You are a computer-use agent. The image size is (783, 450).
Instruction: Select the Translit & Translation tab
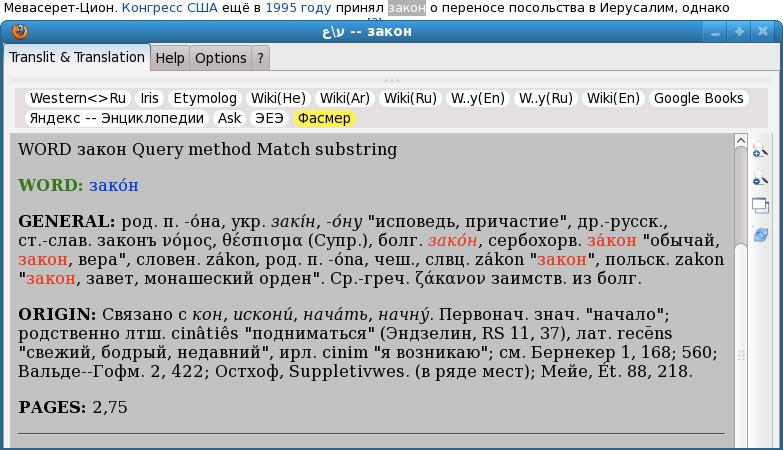(77, 57)
